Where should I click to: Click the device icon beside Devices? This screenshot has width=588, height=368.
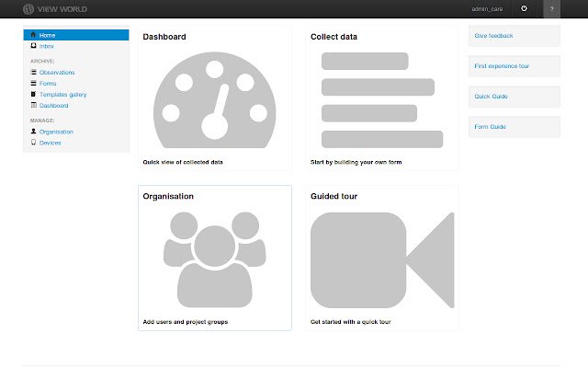point(33,143)
